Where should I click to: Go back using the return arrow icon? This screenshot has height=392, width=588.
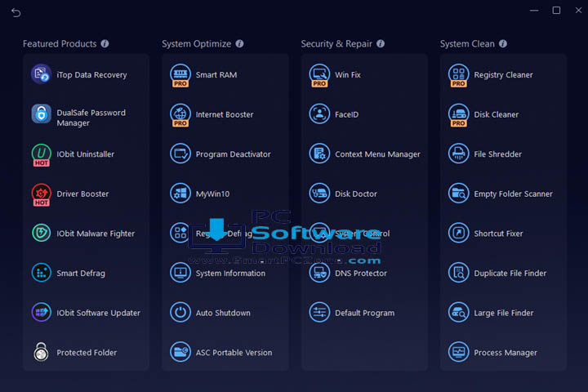click(16, 13)
